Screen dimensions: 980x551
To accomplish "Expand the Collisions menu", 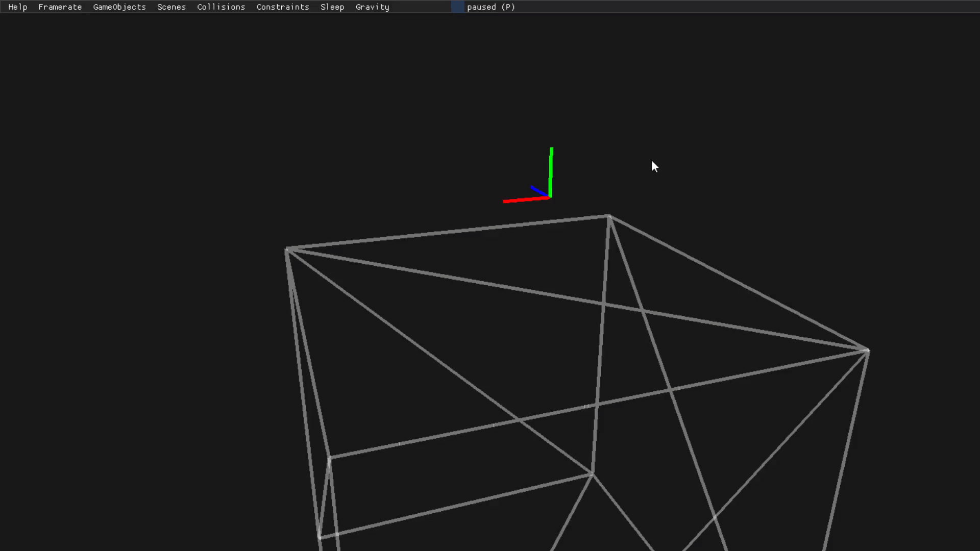I will (x=220, y=7).
